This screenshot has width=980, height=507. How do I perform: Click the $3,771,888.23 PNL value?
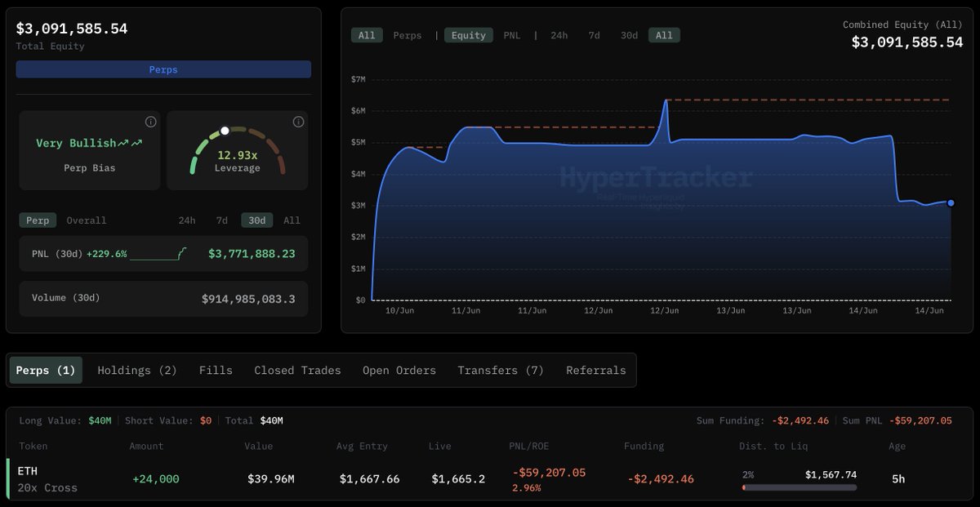tap(252, 254)
